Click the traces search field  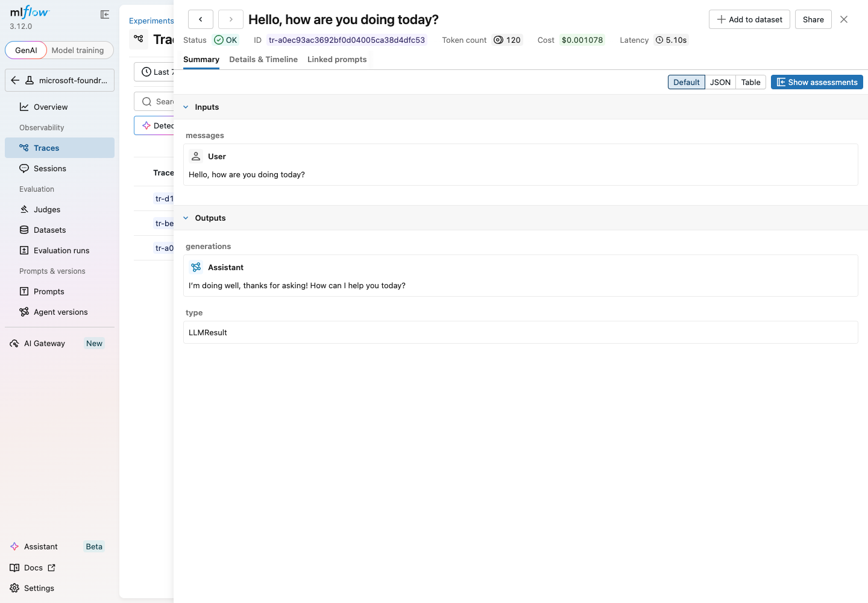point(154,101)
